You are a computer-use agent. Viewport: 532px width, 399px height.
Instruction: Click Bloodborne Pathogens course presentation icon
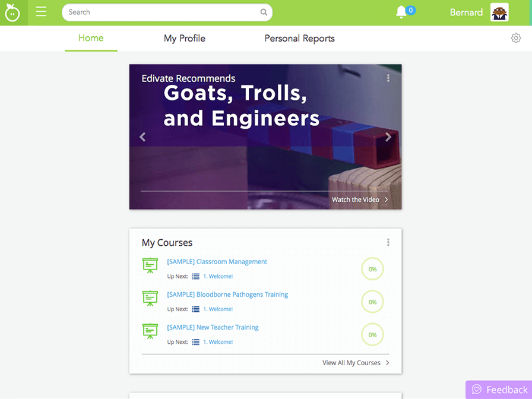tap(150, 298)
